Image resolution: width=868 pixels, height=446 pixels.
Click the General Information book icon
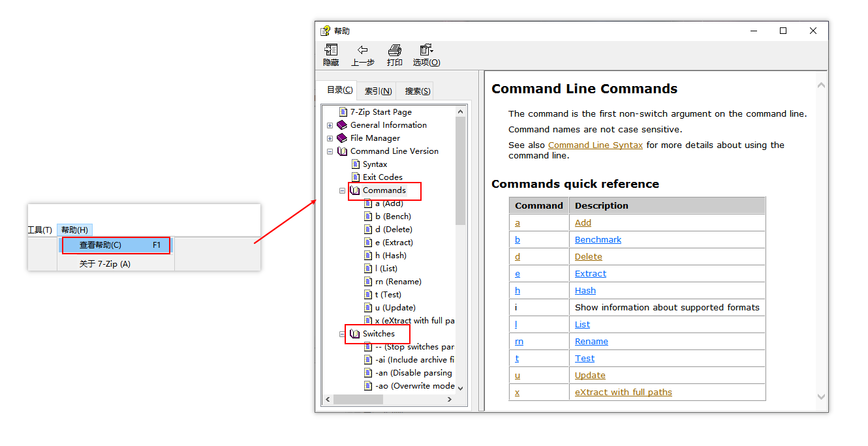coord(342,125)
